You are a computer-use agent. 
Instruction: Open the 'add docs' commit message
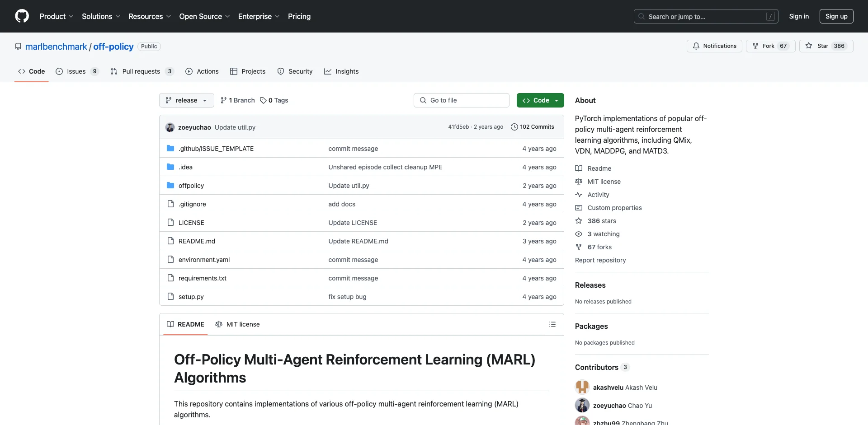[x=342, y=204]
